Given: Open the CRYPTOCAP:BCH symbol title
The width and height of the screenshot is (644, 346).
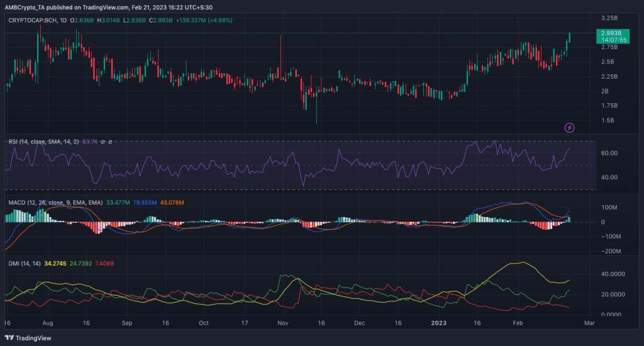Looking at the screenshot, I should 30,20.
